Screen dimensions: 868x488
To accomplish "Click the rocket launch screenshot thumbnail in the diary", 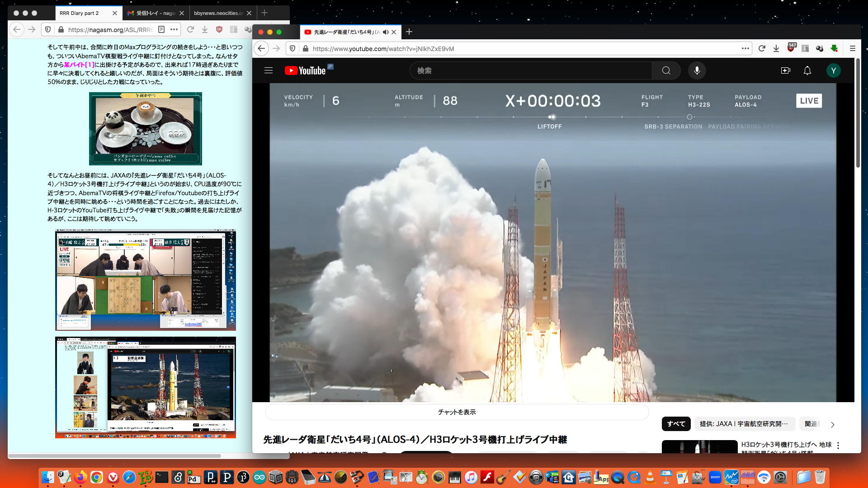I will [x=146, y=387].
